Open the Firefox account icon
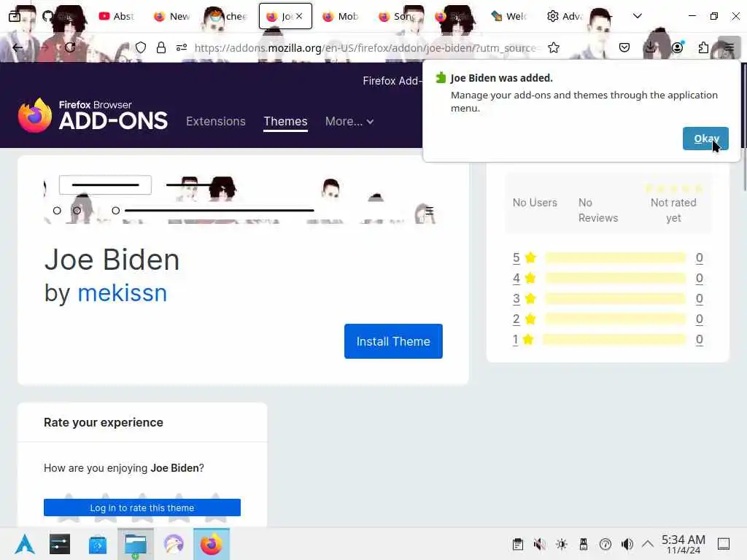Image resolution: width=747 pixels, height=560 pixels. 677,47
